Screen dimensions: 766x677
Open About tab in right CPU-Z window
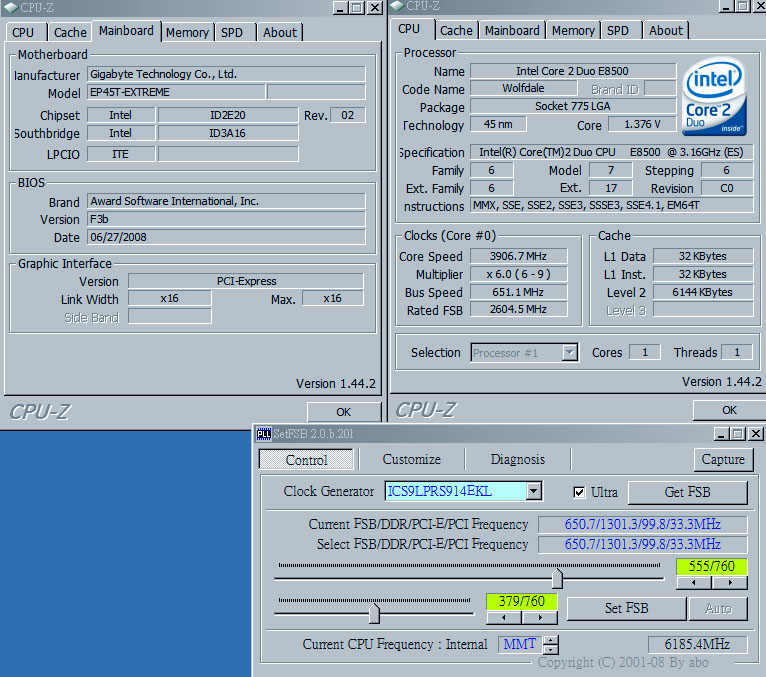(x=666, y=30)
